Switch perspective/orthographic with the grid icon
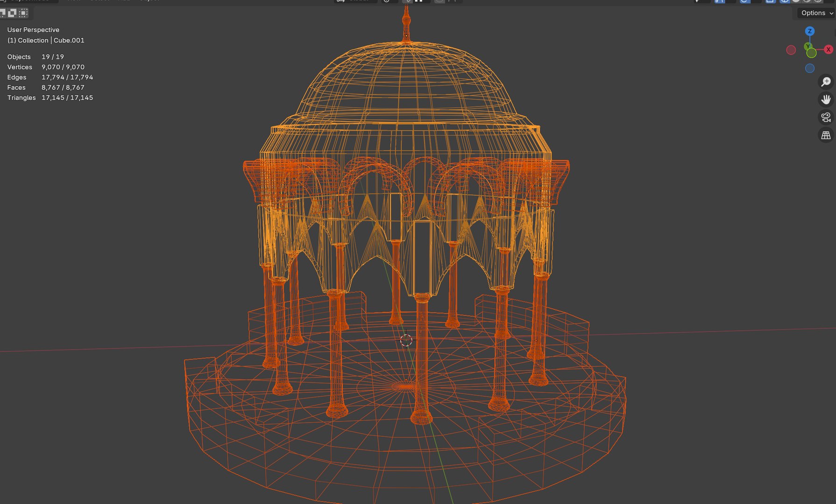The image size is (836, 504). [826, 135]
